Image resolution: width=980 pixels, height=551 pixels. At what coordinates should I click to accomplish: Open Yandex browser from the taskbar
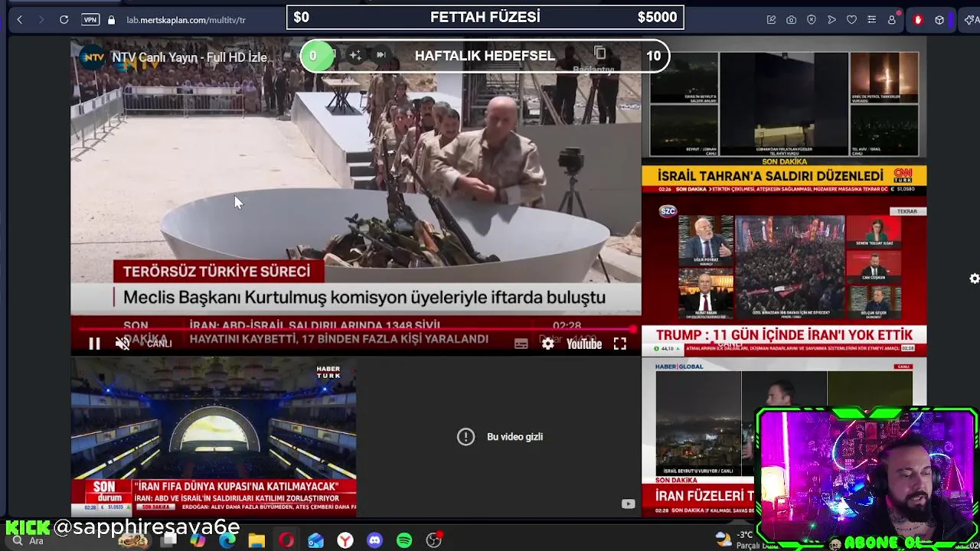coord(345,541)
